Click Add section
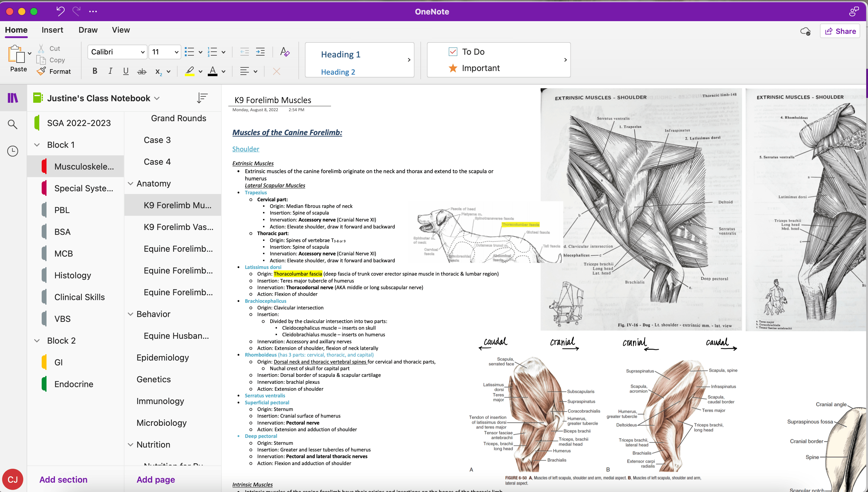Image resolution: width=868 pixels, height=492 pixels. coord(63,480)
